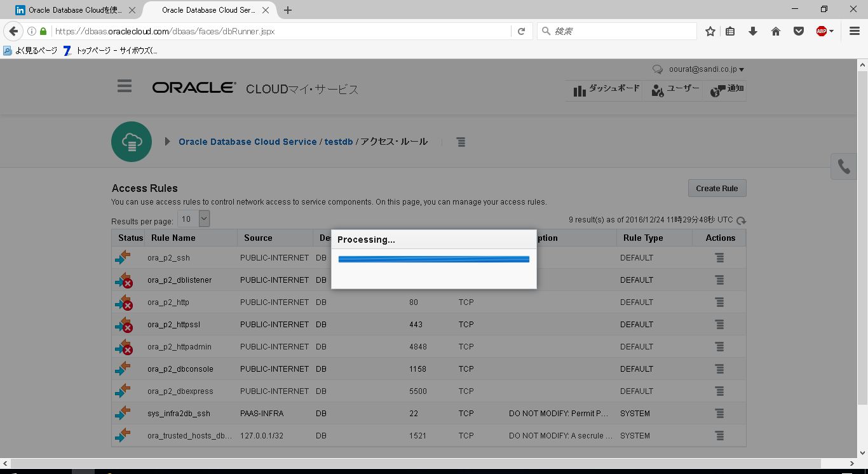Bookmark this page with the star icon

[710, 31]
